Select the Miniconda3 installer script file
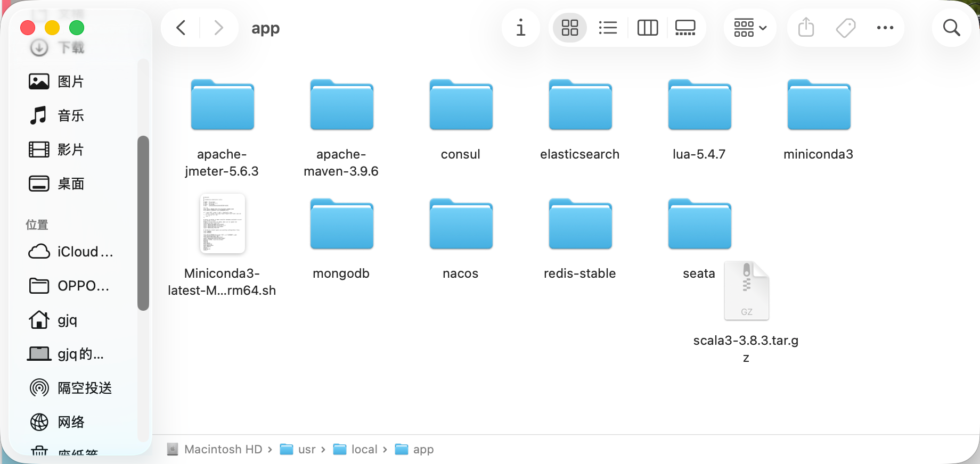Viewport: 980px width, 464px height. (x=223, y=223)
